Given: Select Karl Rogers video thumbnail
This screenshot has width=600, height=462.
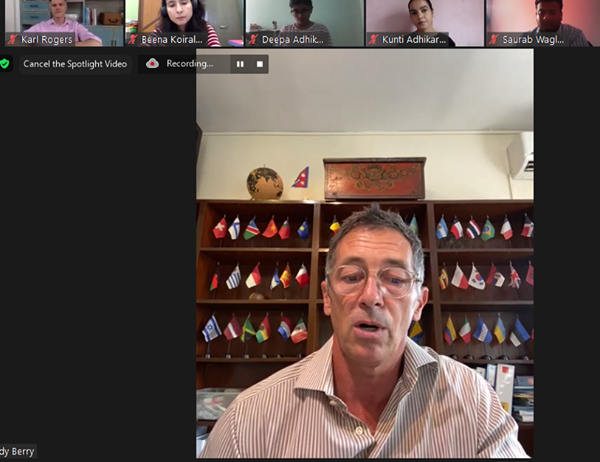Looking at the screenshot, I should 64,23.
